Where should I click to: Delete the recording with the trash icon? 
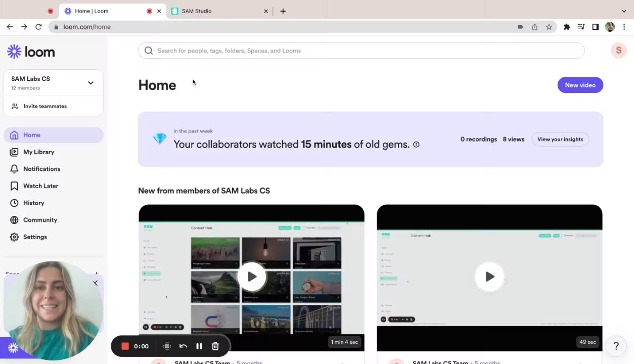coord(215,346)
